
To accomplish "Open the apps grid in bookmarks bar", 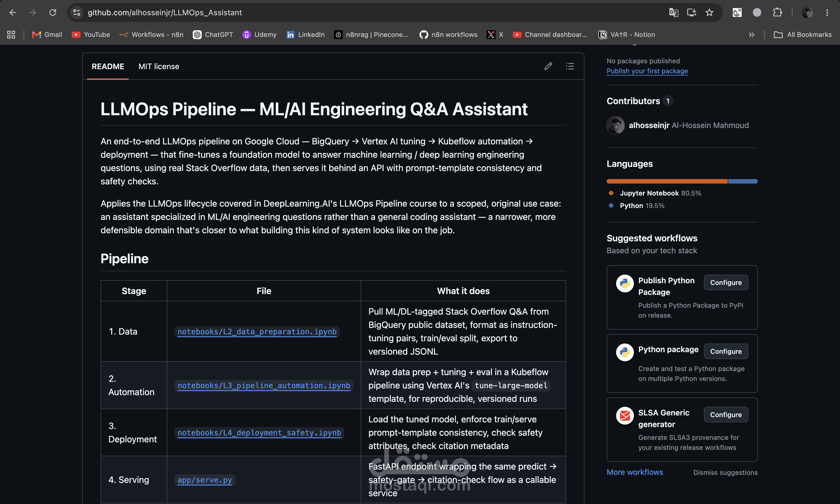I will 11,35.
